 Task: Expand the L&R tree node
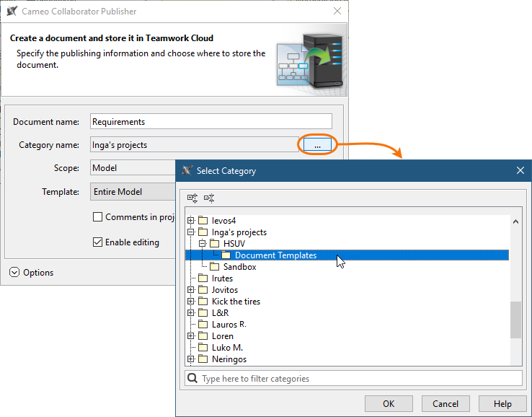191,313
